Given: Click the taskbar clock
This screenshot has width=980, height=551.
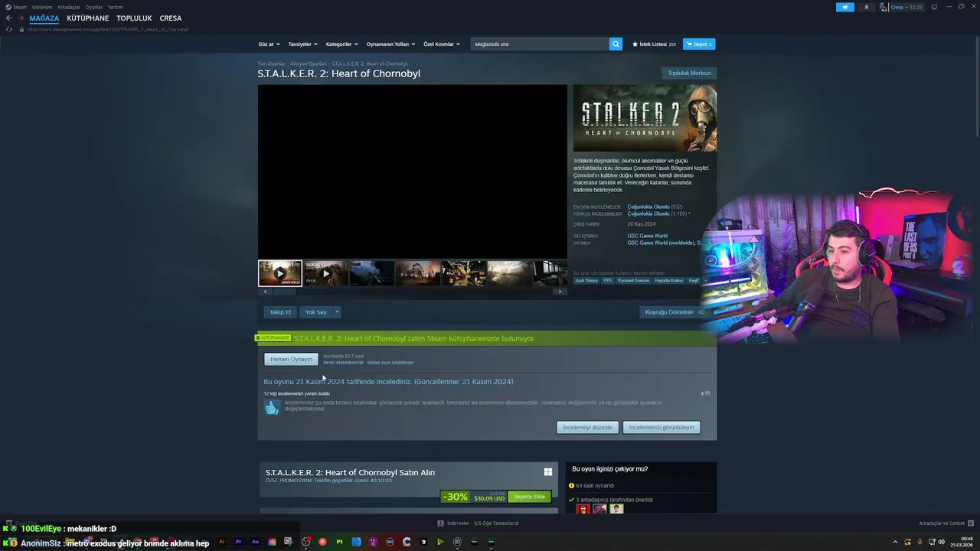Looking at the screenshot, I should coord(961,542).
